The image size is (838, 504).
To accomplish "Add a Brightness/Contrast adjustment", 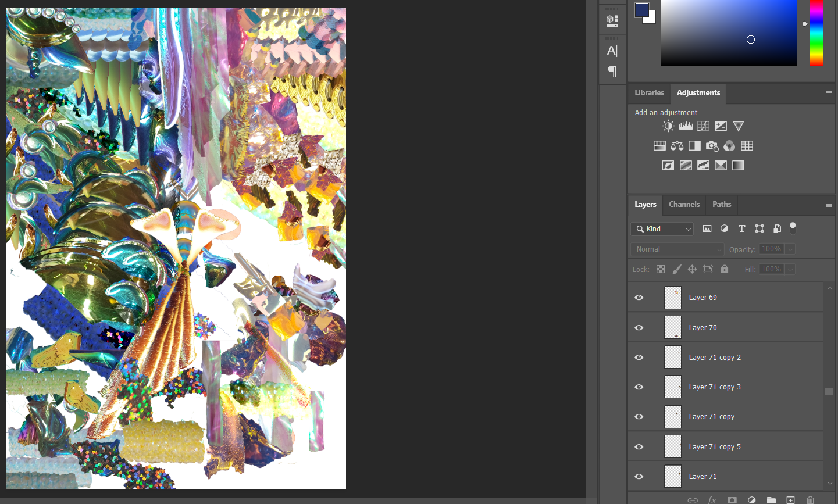I will pyautogui.click(x=668, y=126).
